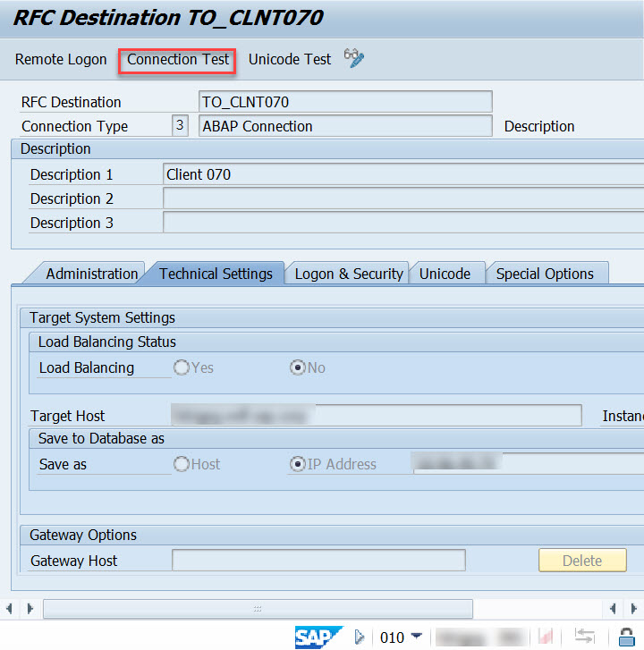This screenshot has width=644, height=650.
Task: Open the Logon & Security tab
Action: tap(348, 274)
